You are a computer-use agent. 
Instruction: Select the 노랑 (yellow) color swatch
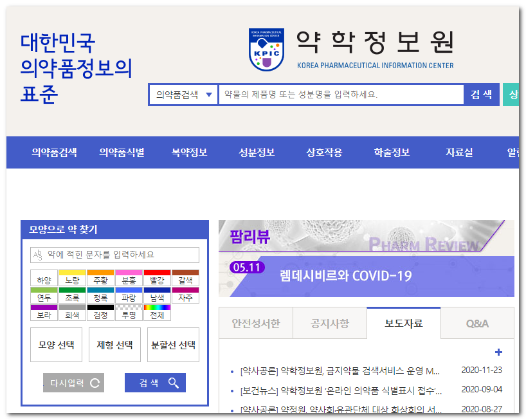pyautogui.click(x=72, y=278)
